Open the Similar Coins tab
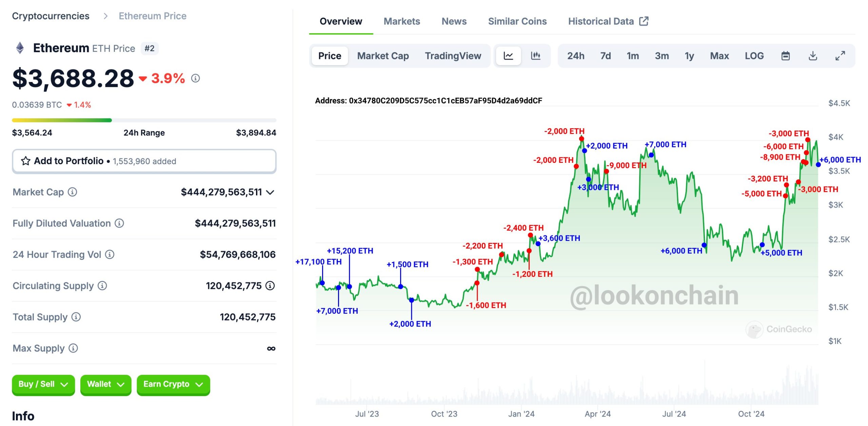This screenshot has height=426, width=868. point(517,21)
